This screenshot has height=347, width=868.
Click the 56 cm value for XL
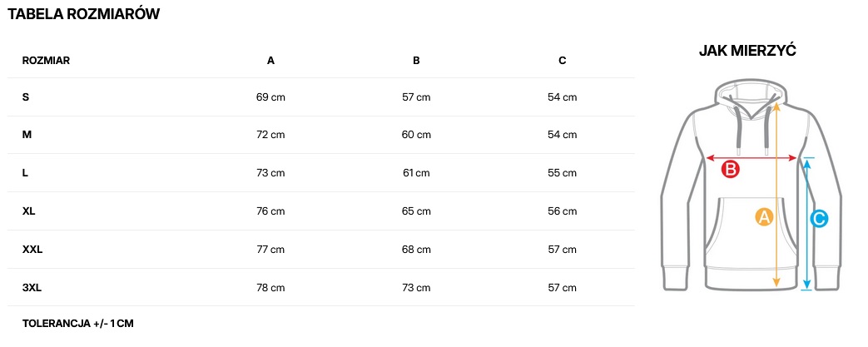[x=563, y=211]
